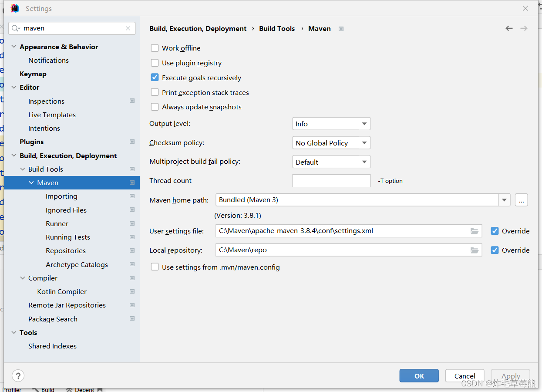Collapse the Compiler node
Screen dimensions: 542x392
(23, 278)
